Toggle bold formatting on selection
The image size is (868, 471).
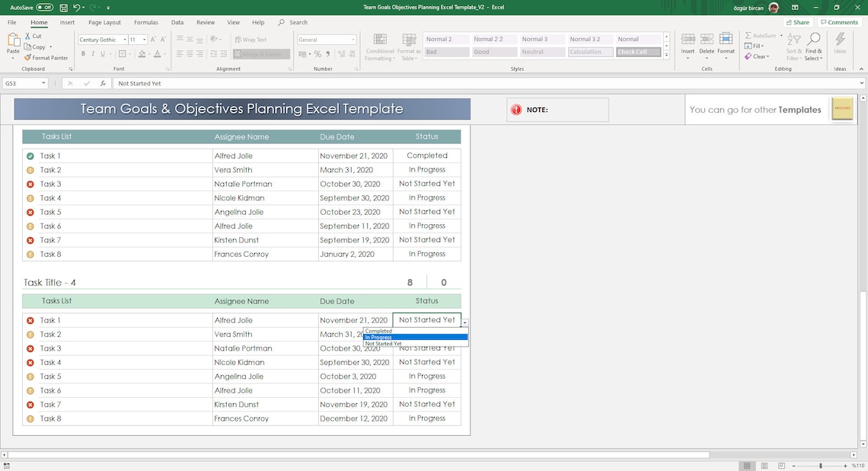(83, 53)
